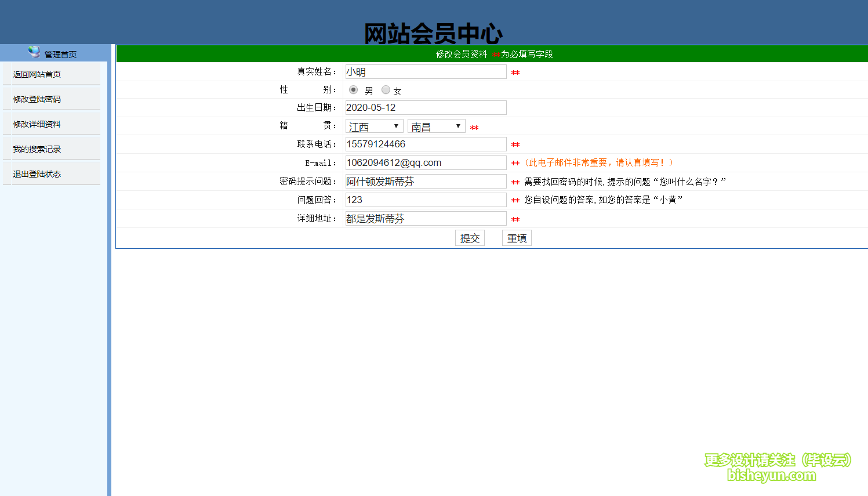The width and height of the screenshot is (868, 496).
Task: Open 我的搜索记录 menu item
Action: coord(37,149)
